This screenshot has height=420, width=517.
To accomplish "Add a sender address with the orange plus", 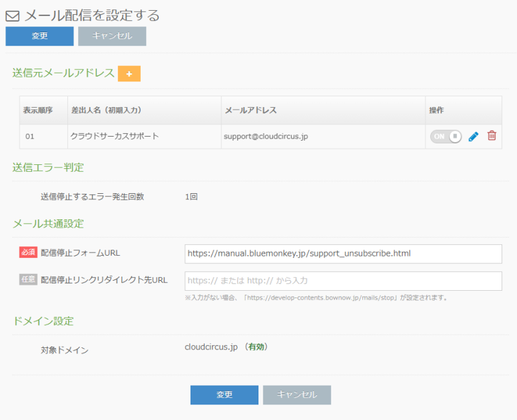I will point(129,73).
